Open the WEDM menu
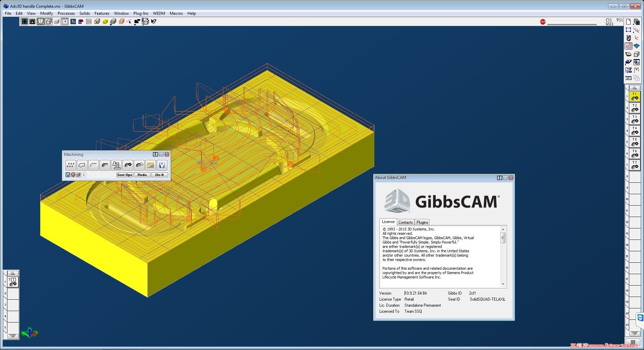The image size is (644, 350). pyautogui.click(x=159, y=13)
